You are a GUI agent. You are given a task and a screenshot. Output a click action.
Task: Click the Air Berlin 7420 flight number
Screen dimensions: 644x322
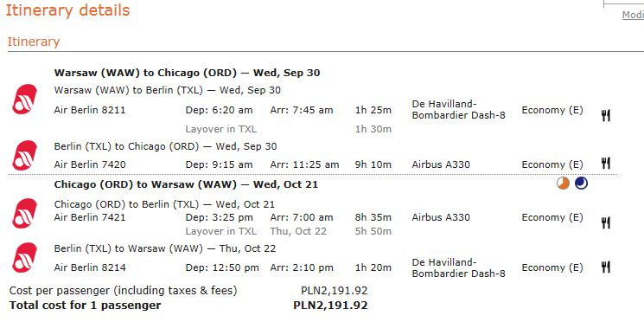90,164
